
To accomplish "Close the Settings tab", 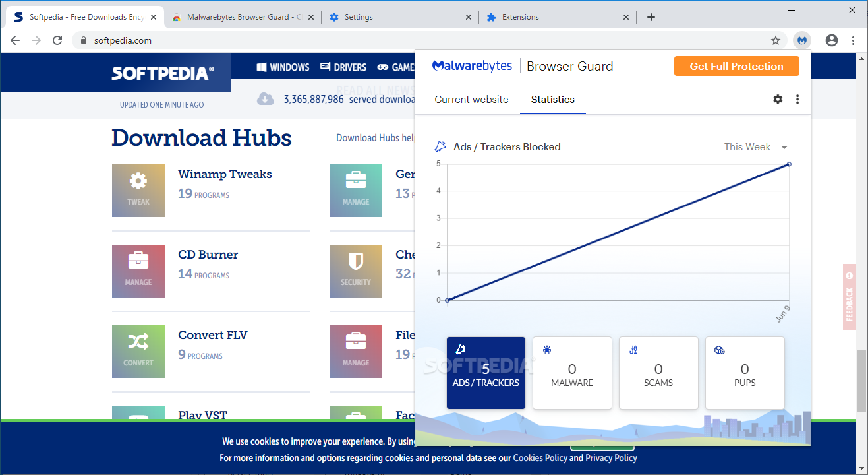I will tap(468, 17).
